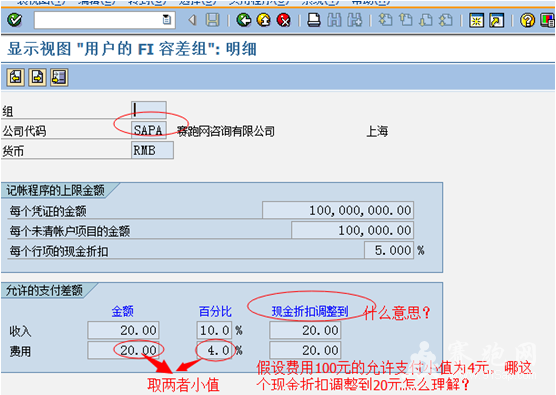The height and width of the screenshot is (395, 556).
Task: Click the 记帐程序的上限金额 group header
Action: coord(56,190)
